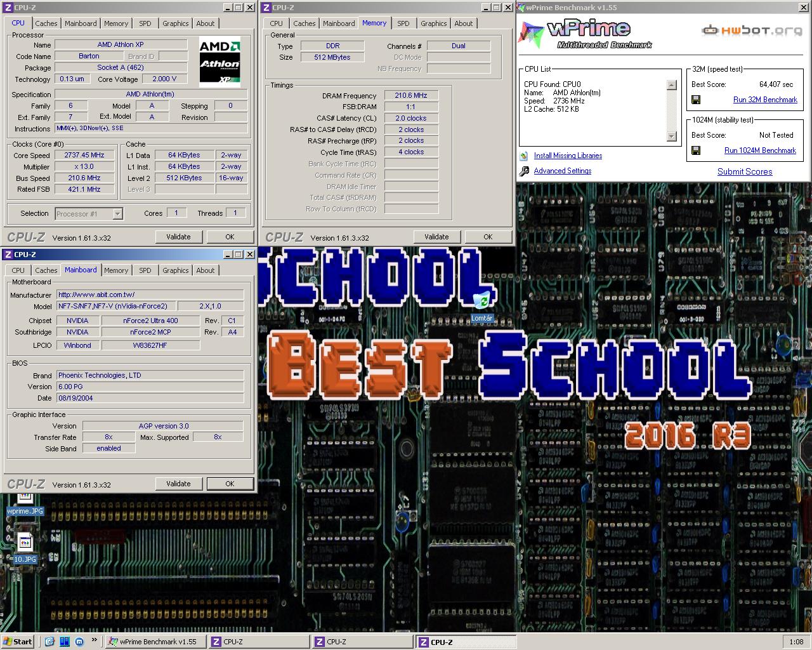This screenshot has width=812, height=650.
Task: Click the Memory Size value 512 MBytes
Action: 332,57
